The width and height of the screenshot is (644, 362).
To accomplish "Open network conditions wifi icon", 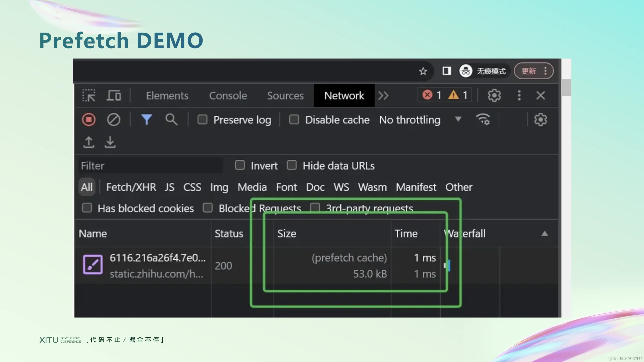I will coord(483,119).
